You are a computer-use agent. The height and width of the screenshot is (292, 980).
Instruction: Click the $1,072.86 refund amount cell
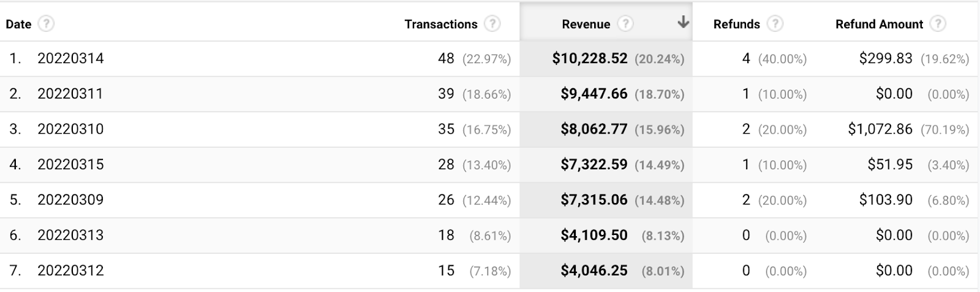click(880, 129)
